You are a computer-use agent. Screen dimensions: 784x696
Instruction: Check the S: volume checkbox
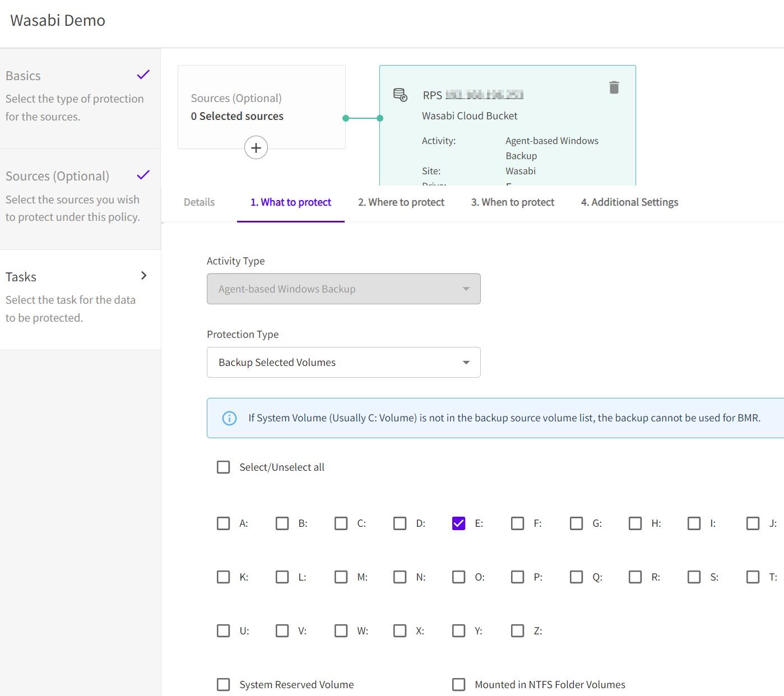[694, 577]
